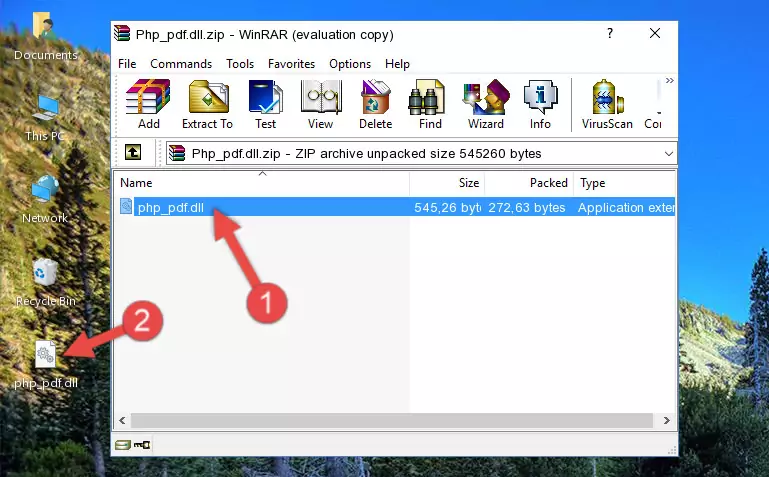Close the WinRAR window
This screenshot has height=477, width=769.
[655, 33]
